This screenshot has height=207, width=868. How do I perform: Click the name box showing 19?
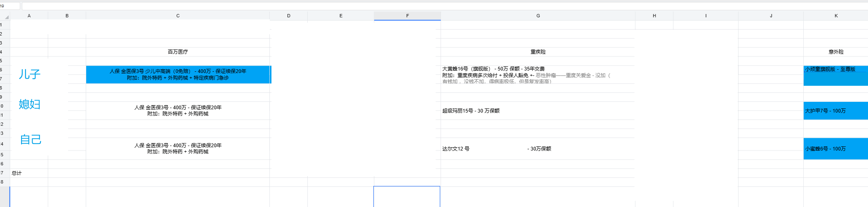coord(10,6)
